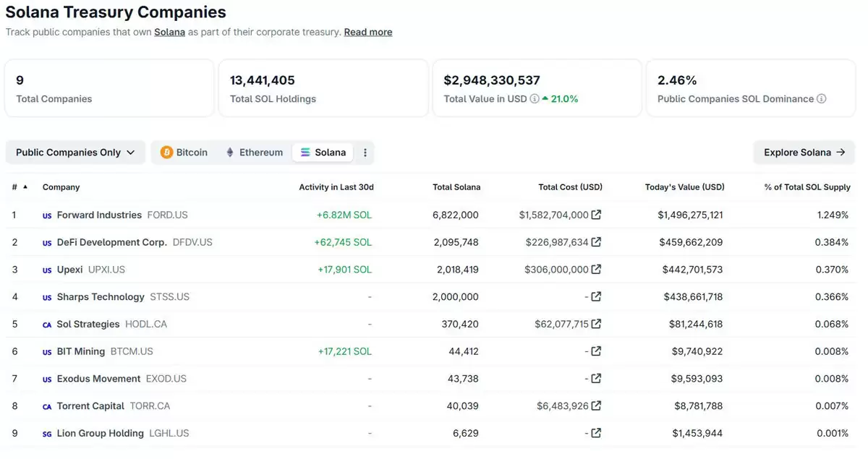Switch to the Ethereum tab
Screen dimensions: 868x459
point(254,153)
